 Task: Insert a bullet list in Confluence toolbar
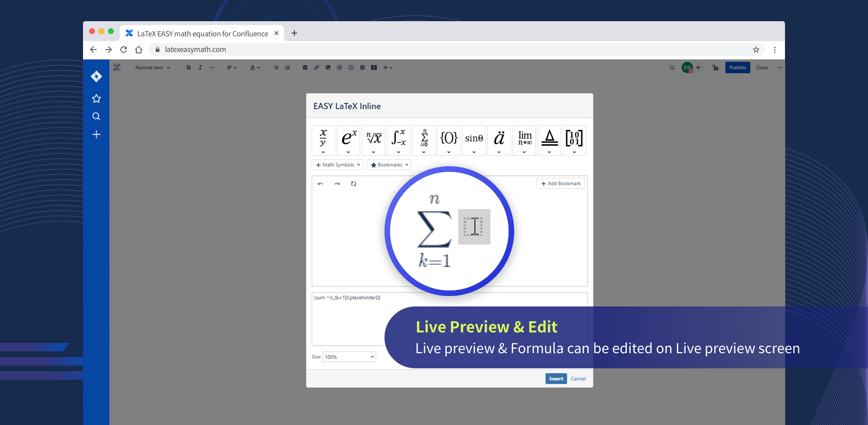pos(276,68)
